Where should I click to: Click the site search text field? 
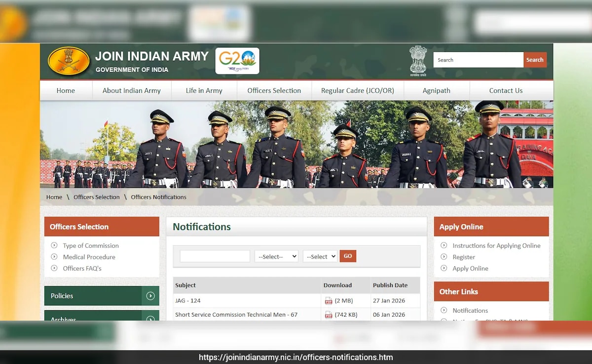point(478,60)
